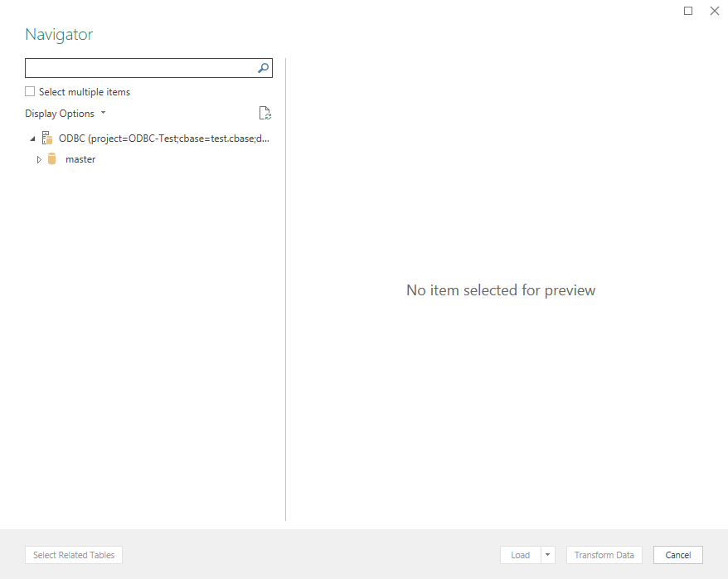The width and height of the screenshot is (728, 579).
Task: Select the ODBC connection name in tree
Action: pyautogui.click(x=164, y=139)
